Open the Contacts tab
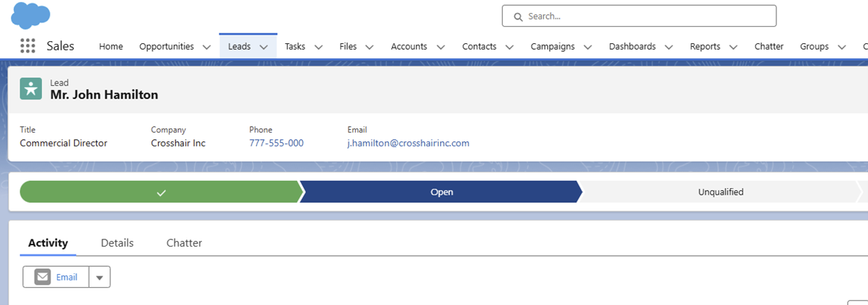The image size is (868, 305). (x=479, y=46)
